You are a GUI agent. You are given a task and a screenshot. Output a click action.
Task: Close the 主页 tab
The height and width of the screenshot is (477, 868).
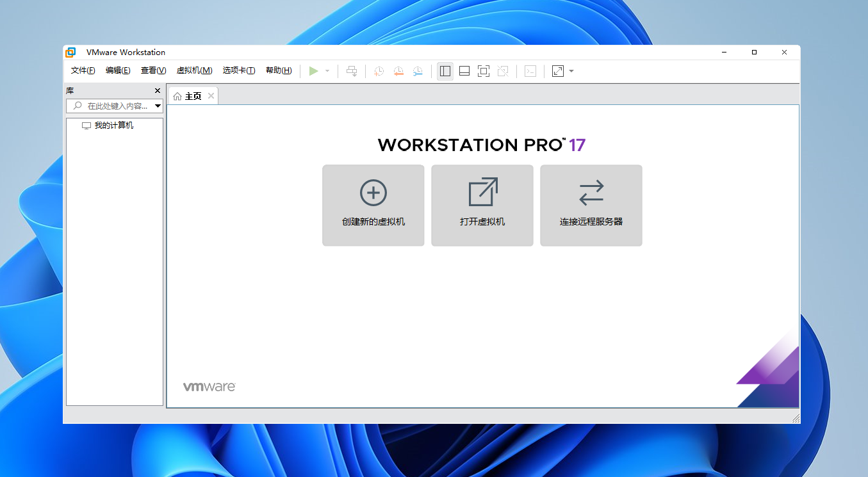(x=211, y=96)
